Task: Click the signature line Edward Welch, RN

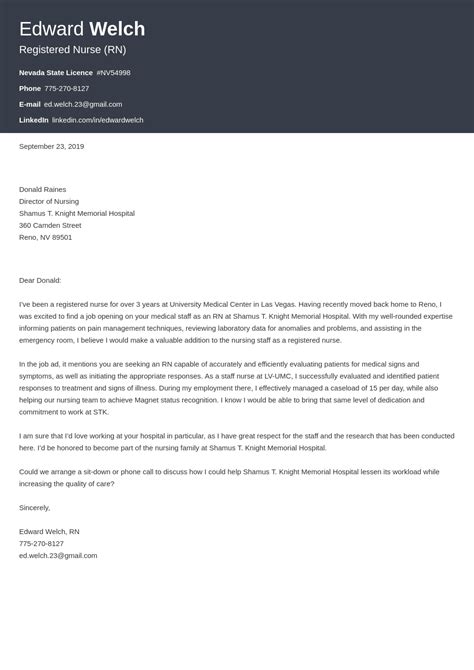Action: click(49, 532)
